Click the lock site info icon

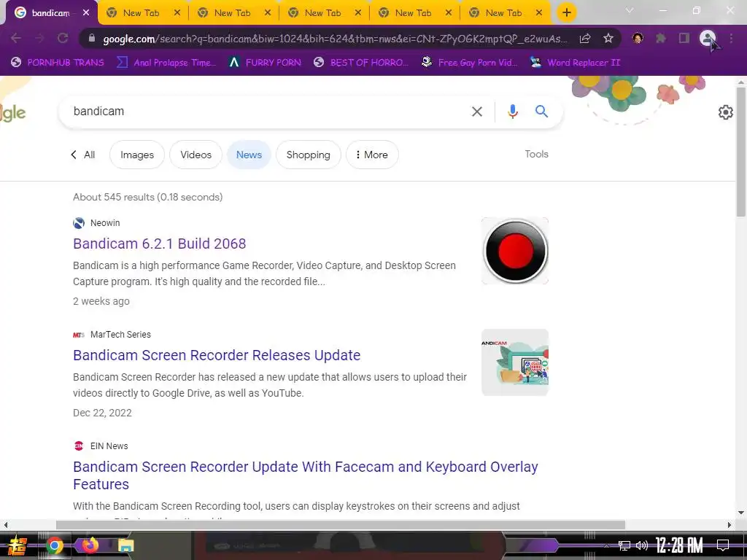pos(92,38)
